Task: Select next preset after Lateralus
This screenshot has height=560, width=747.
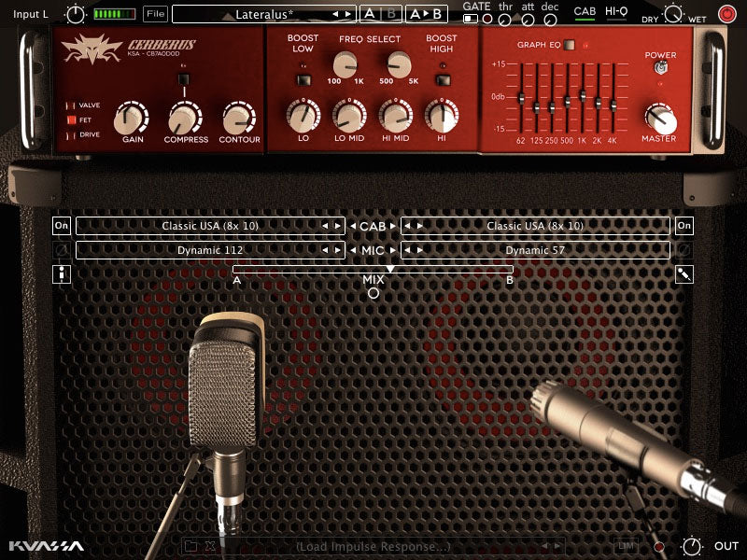Action: (348, 14)
